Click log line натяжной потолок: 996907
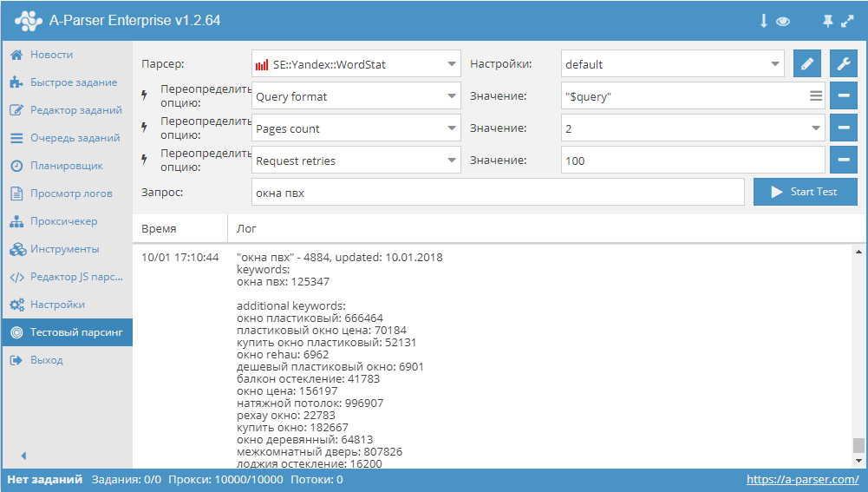868x492 pixels. (310, 403)
